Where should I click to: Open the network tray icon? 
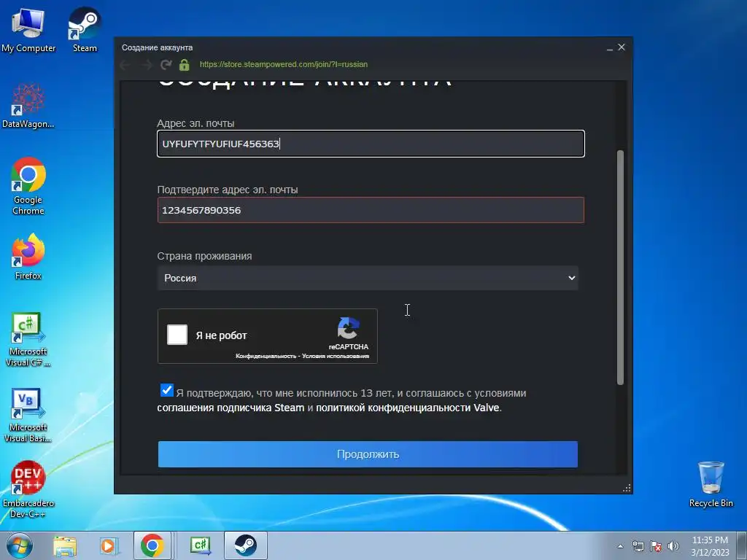(x=638, y=546)
